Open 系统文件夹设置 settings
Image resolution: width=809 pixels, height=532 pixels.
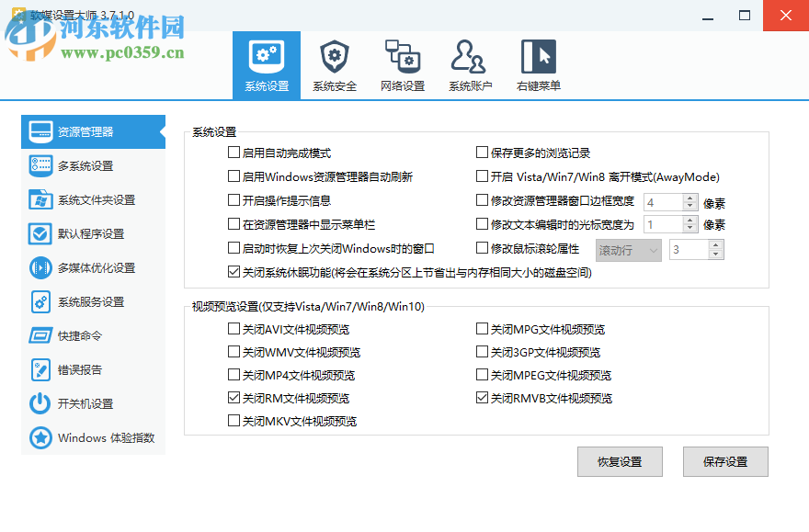92,199
